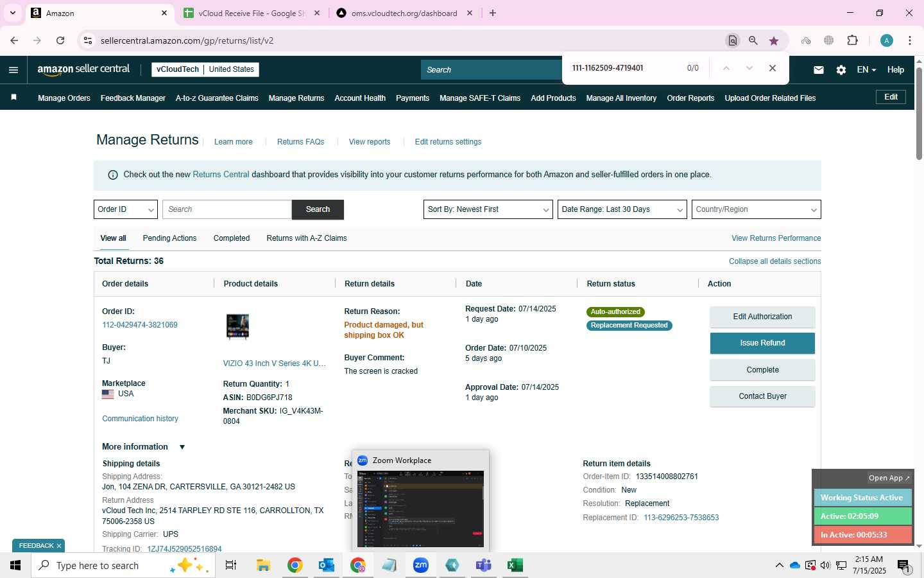Open order ID 112-0429474-3821069 link

pos(140,325)
